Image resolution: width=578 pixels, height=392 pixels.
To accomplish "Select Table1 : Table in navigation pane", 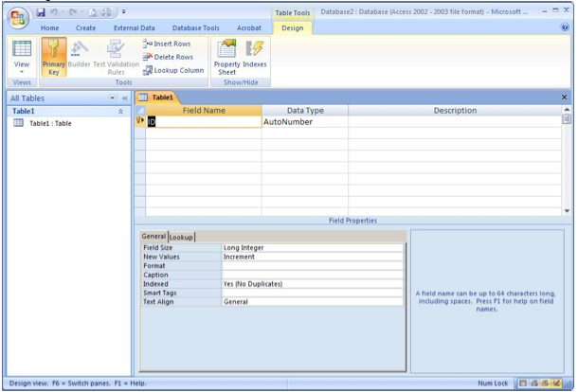I will (x=50, y=123).
